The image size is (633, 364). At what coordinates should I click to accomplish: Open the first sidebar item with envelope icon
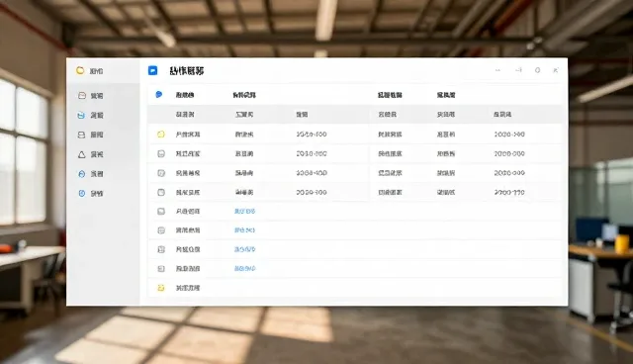[91, 96]
